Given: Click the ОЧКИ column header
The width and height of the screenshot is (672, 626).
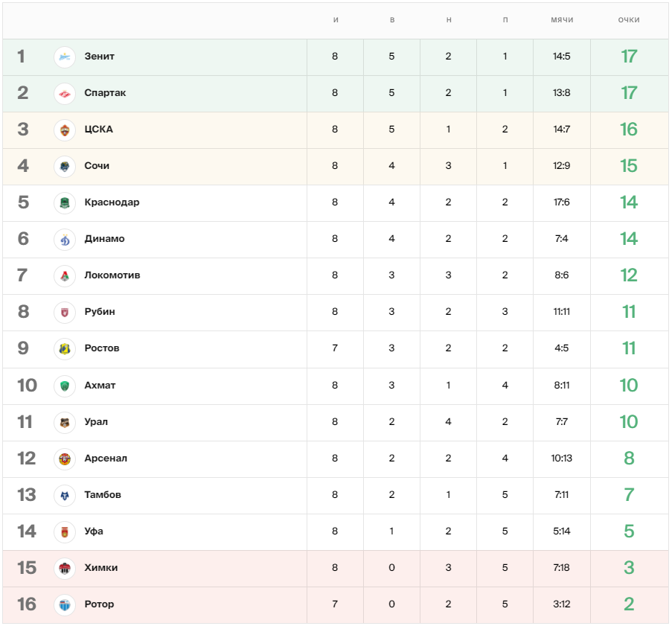Looking at the screenshot, I should [x=629, y=19].
